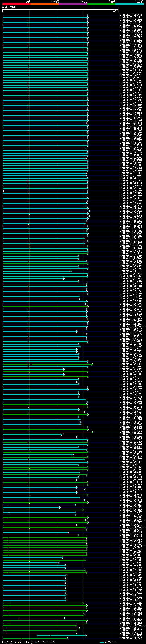The width and height of the screenshot is (146, 644).
Task: Select hit label UniRef100_B6V686
Action: [x=131, y=58]
